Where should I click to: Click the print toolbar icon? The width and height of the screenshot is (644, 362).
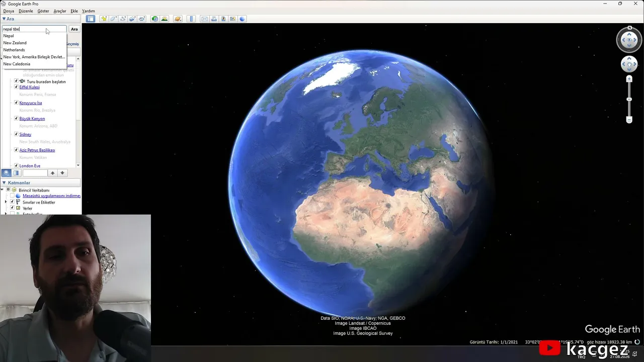(x=214, y=19)
